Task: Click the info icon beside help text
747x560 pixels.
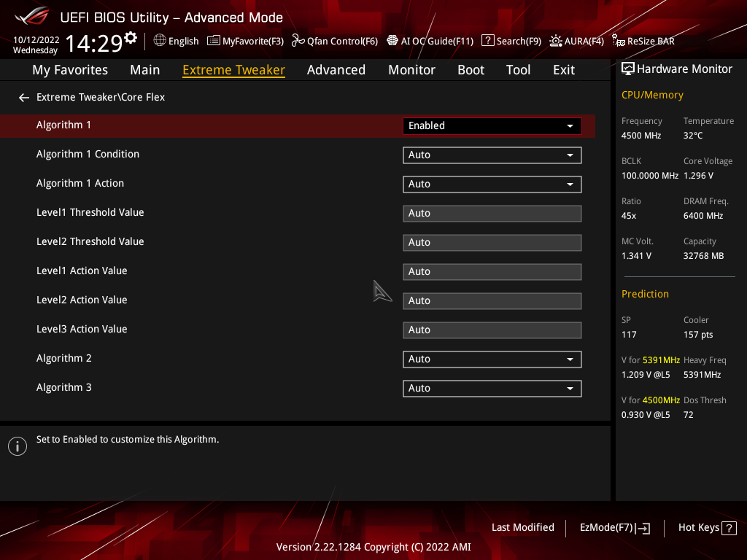Action: [x=18, y=446]
